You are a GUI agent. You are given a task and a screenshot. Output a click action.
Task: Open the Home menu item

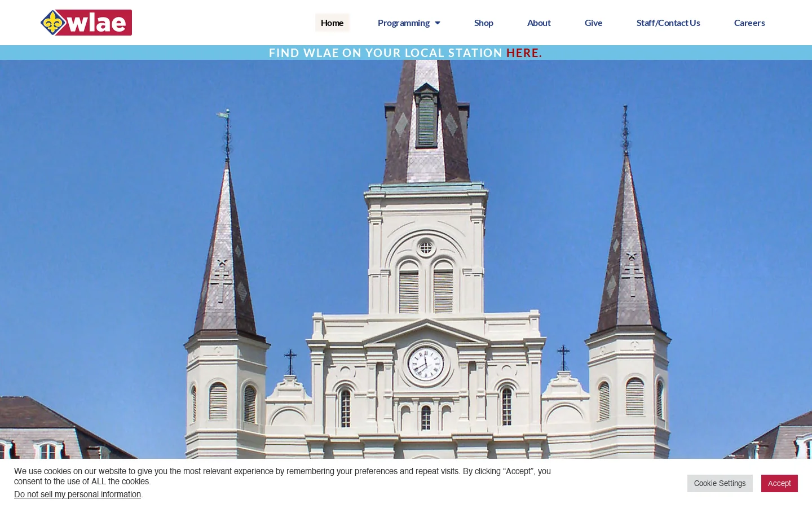point(332,23)
